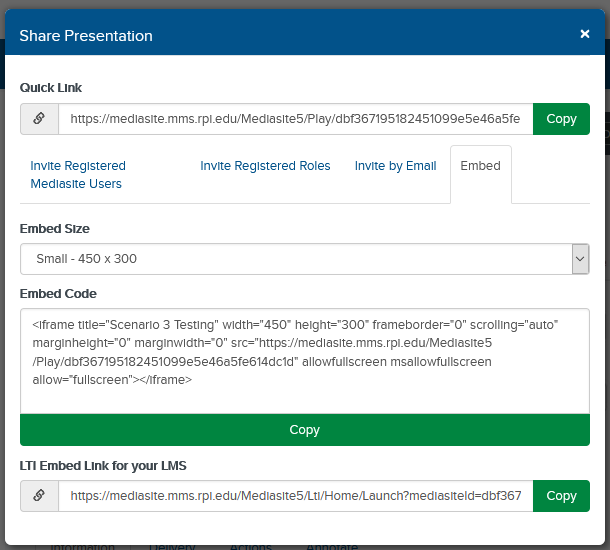Switch to Invite Registered Roles tab

265,166
